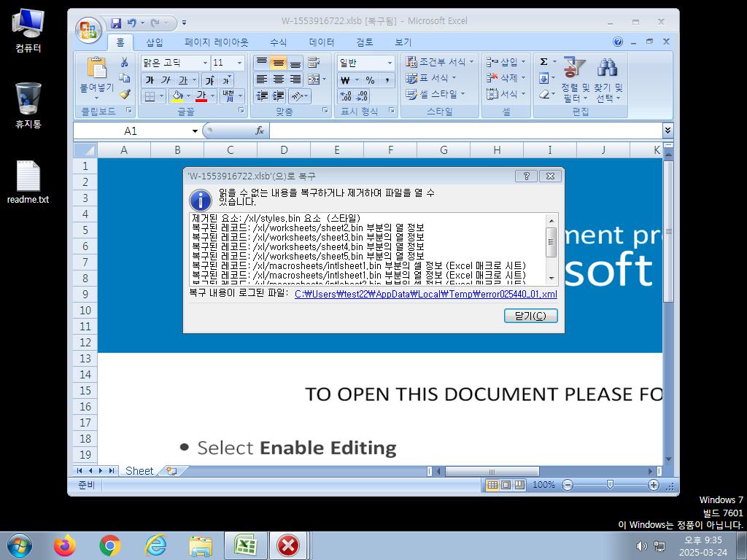747x560 pixels.
Task: Expand the font name dropdown
Action: click(205, 63)
